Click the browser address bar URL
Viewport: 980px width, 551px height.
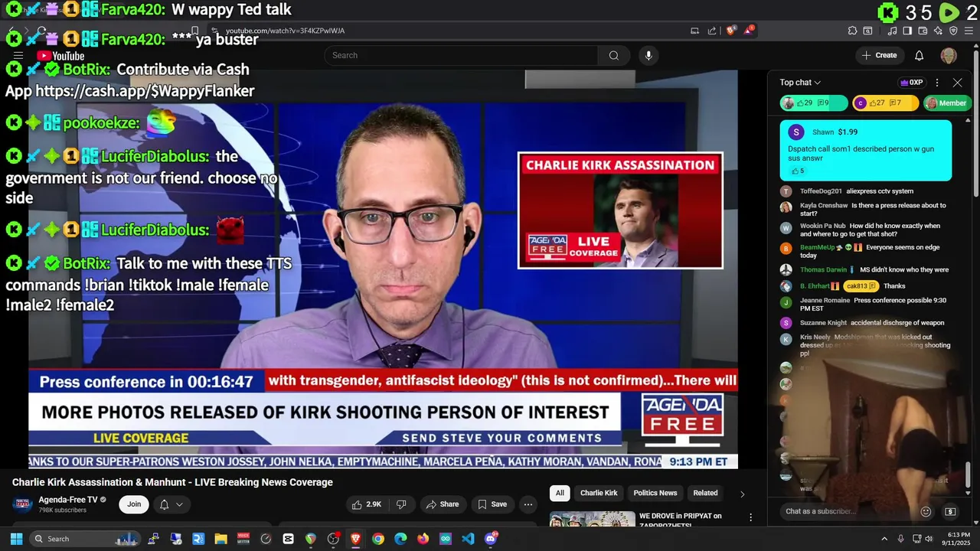pos(285,31)
